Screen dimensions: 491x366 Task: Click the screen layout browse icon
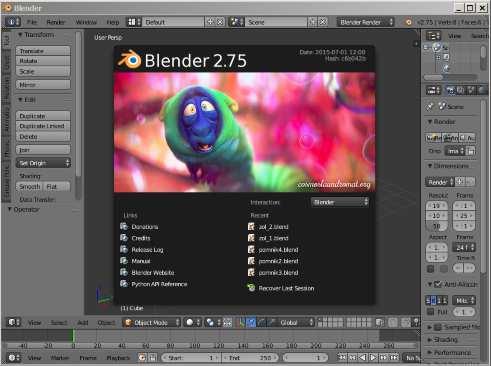pyautogui.click(x=134, y=22)
